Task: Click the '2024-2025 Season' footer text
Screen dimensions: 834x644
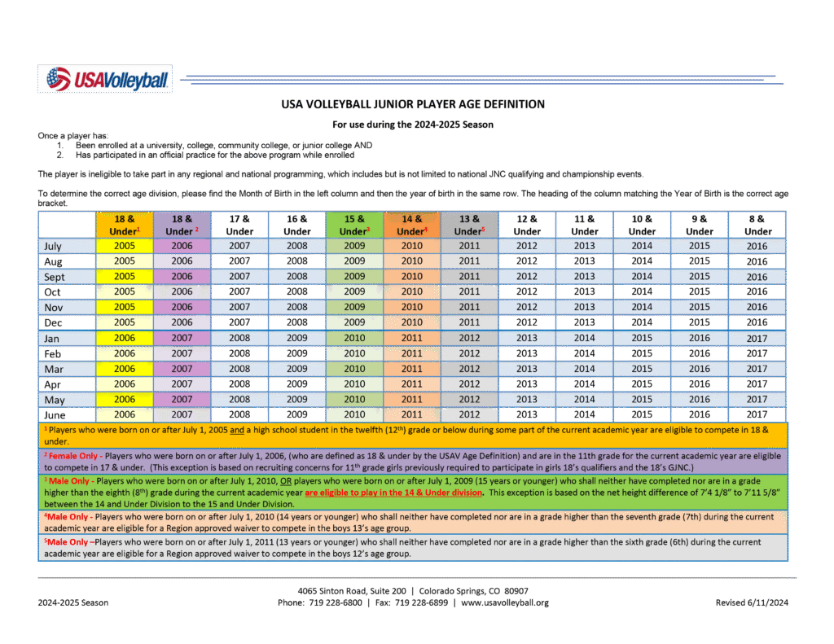Action: point(72,602)
